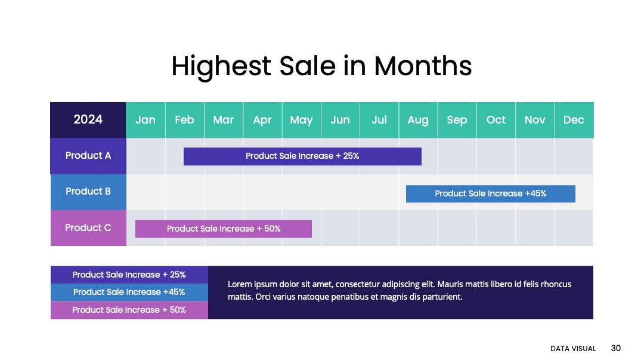This screenshot has height=363, width=644.
Task: Select the 2024 header cell
Action: click(x=88, y=119)
